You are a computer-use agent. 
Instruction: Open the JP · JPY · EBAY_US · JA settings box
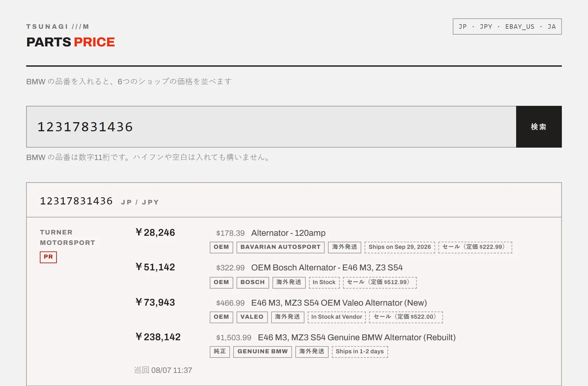pyautogui.click(x=507, y=26)
